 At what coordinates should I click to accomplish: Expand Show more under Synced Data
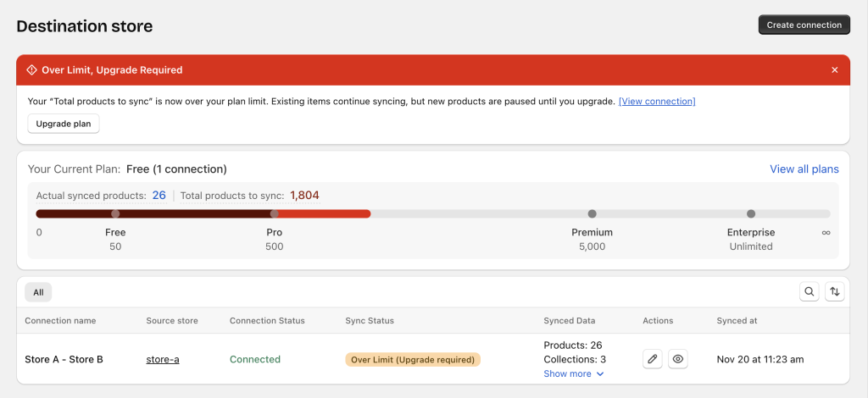[574, 373]
